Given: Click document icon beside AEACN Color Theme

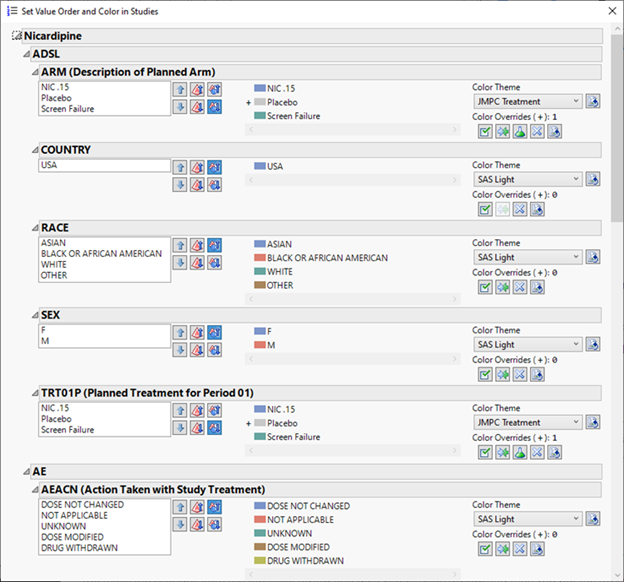Looking at the screenshot, I should [592, 519].
